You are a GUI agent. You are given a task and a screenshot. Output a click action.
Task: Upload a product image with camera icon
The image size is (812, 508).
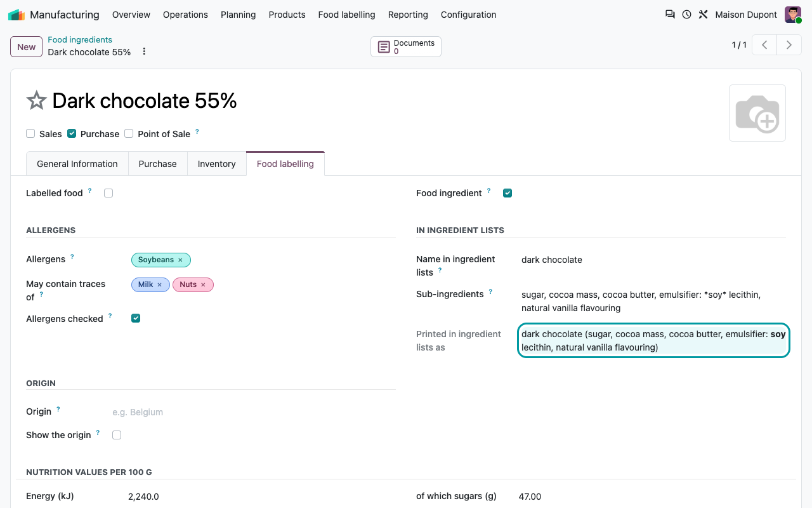757,113
